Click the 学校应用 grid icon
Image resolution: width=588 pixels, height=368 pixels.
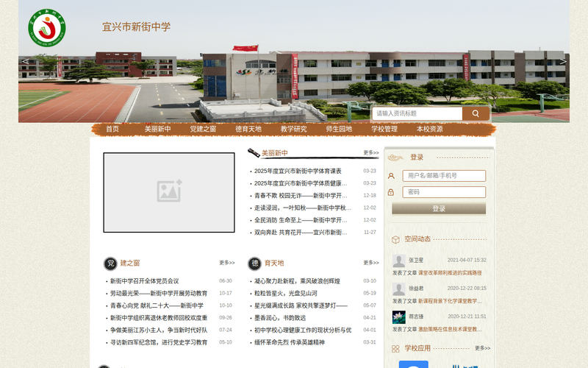click(395, 349)
